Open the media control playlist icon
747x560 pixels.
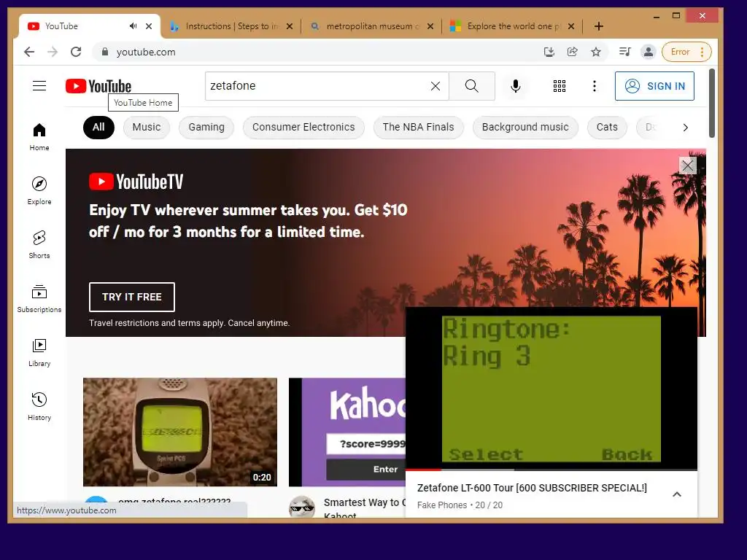[625, 52]
